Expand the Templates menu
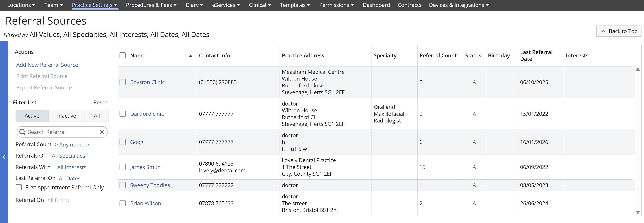The image size is (644, 223). (295, 5)
